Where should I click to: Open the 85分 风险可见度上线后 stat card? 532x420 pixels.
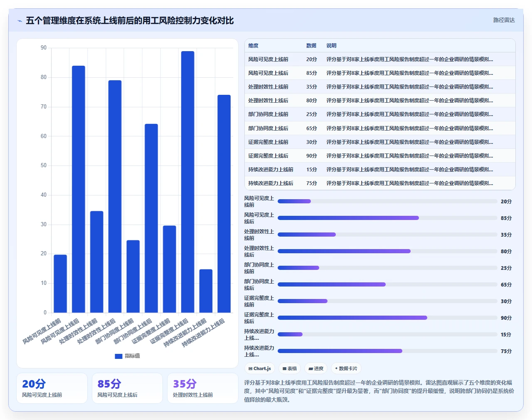(127, 388)
